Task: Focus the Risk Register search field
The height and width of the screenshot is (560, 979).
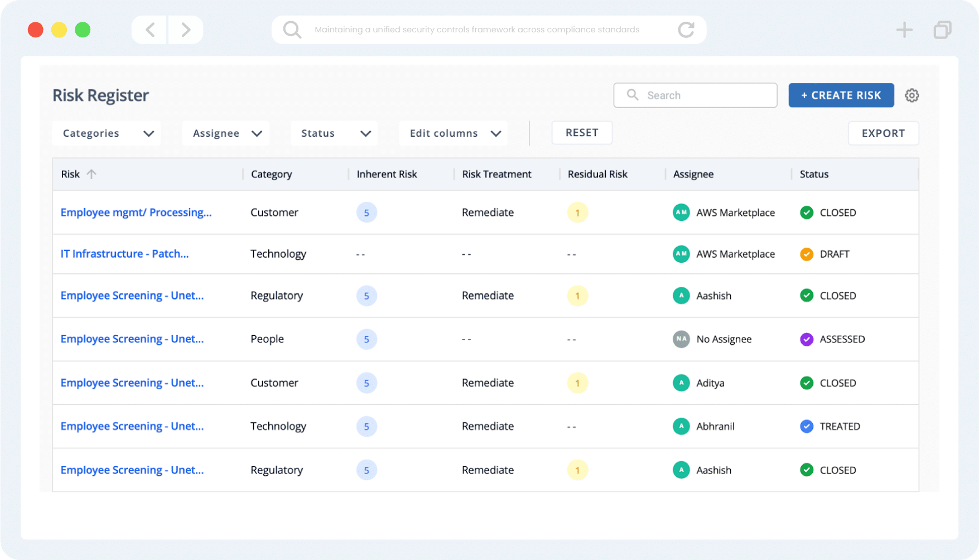Action: (695, 95)
